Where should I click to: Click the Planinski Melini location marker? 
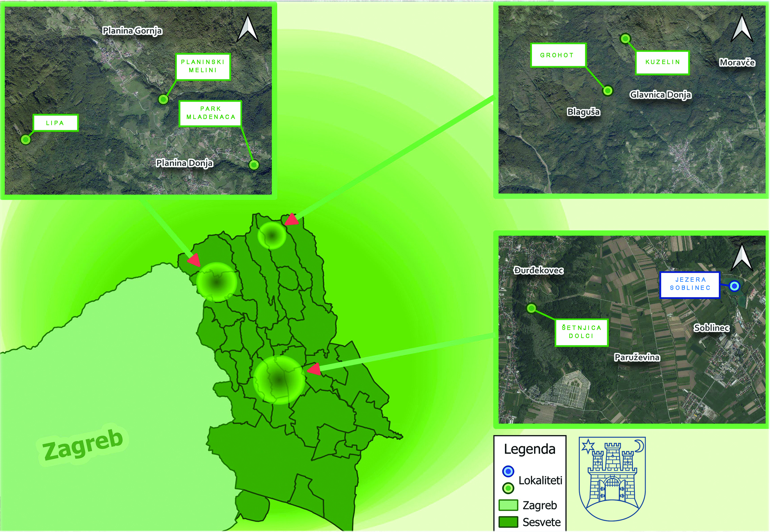click(163, 99)
